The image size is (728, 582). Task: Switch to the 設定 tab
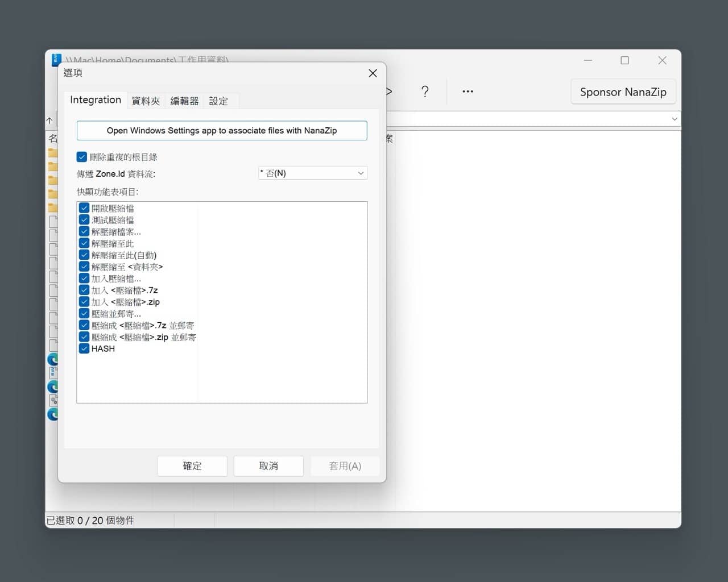pyautogui.click(x=218, y=101)
